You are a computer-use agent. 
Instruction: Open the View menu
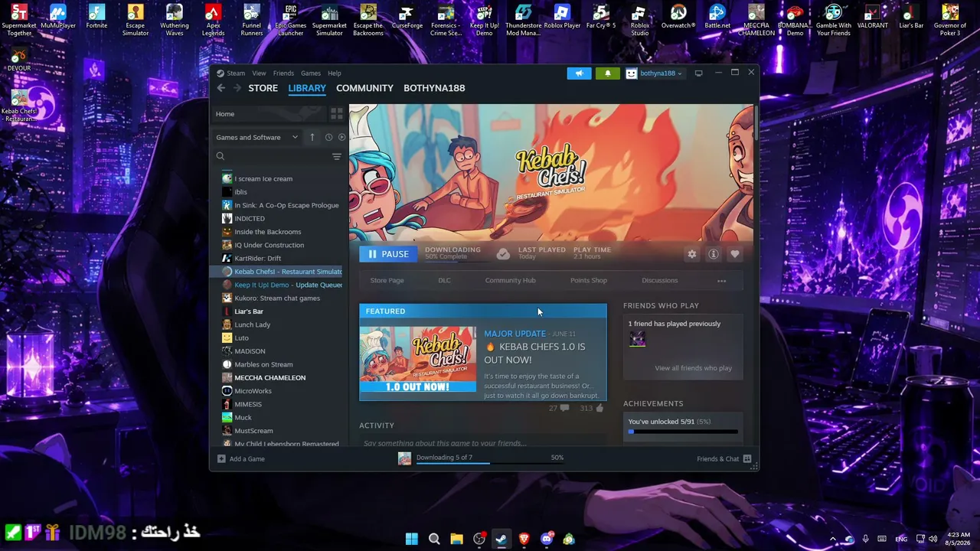click(x=260, y=73)
